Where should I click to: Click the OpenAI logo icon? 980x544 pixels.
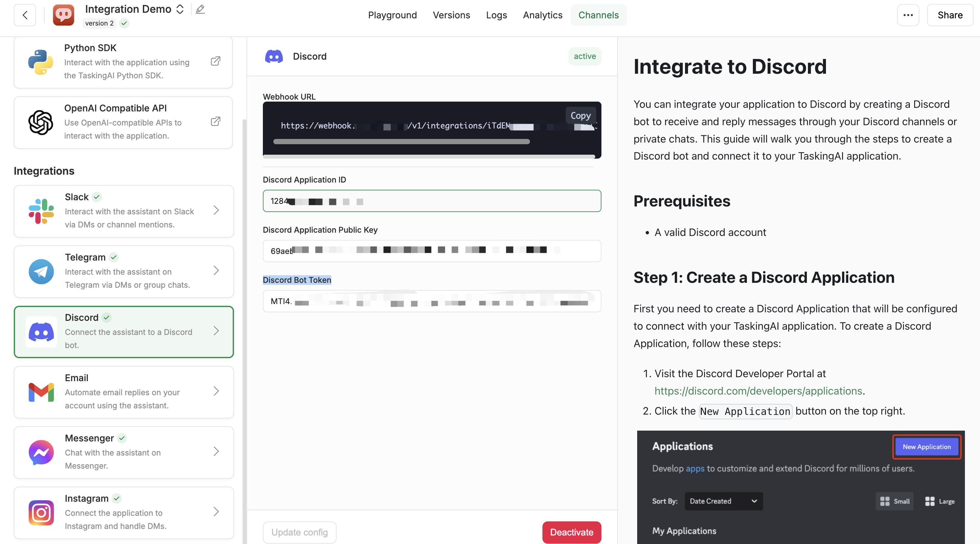tap(41, 122)
